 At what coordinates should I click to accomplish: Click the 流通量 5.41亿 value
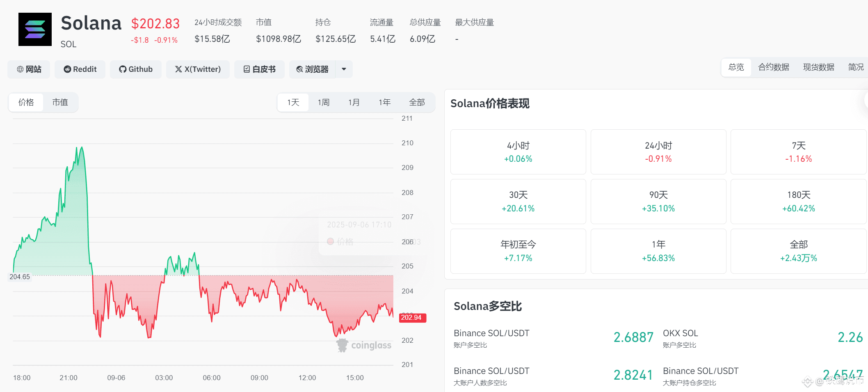(383, 39)
